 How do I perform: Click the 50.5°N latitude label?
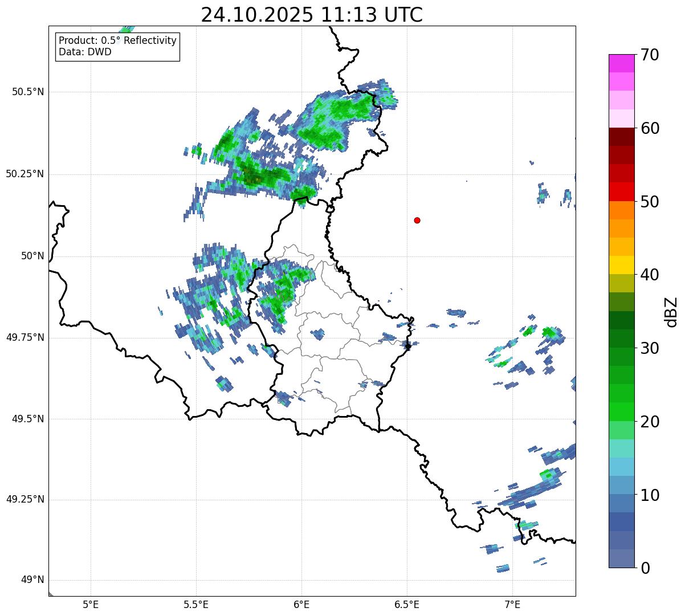(28, 92)
